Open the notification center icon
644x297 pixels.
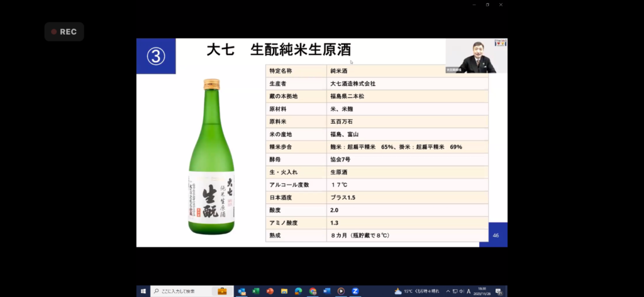[499, 292]
